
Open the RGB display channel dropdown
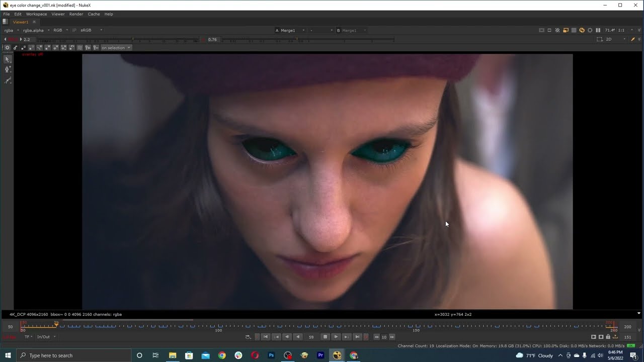(x=60, y=30)
